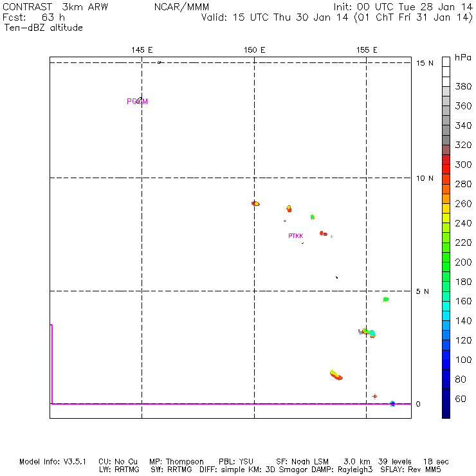Click the '145 E' longitude label
This screenshot has width=476, height=476.
click(142, 50)
